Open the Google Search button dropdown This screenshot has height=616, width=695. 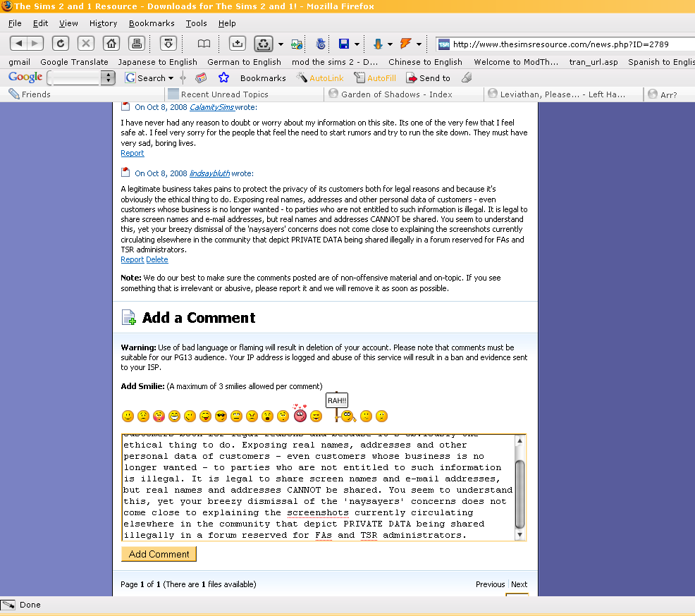(171, 78)
